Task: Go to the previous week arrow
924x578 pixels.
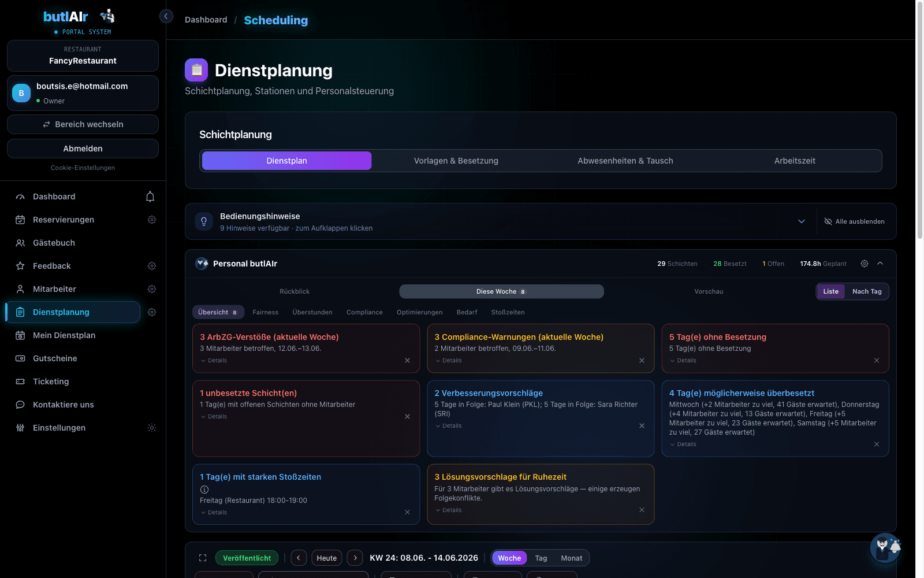Action: tap(299, 558)
